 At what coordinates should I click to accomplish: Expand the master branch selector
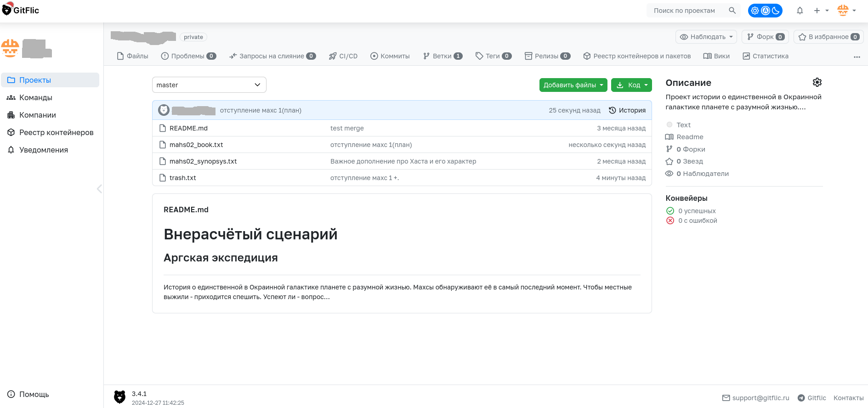click(209, 85)
